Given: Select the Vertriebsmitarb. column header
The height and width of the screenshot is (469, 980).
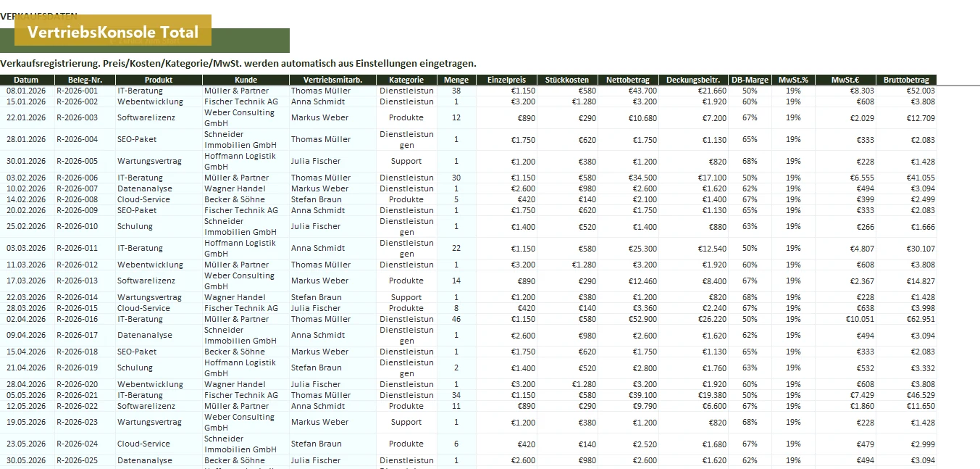Looking at the screenshot, I should (332, 80).
